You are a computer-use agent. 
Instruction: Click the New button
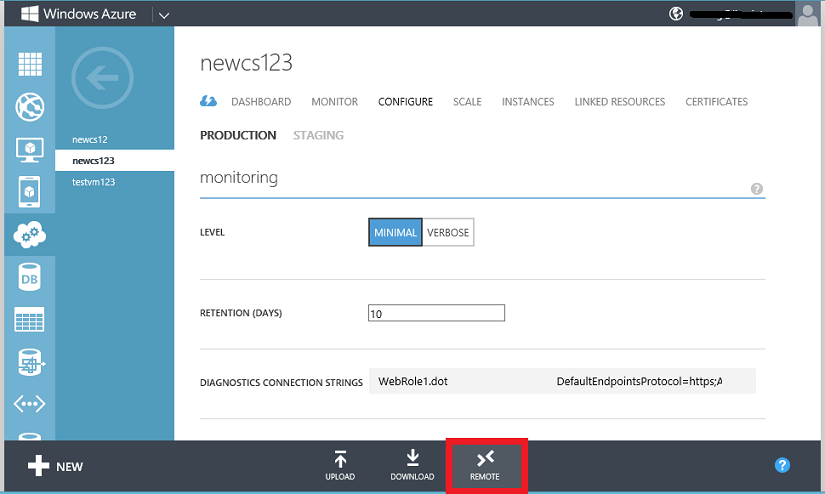click(55, 466)
